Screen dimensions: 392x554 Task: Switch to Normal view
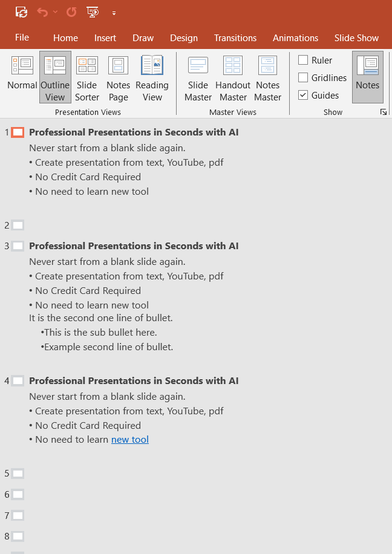pos(22,76)
